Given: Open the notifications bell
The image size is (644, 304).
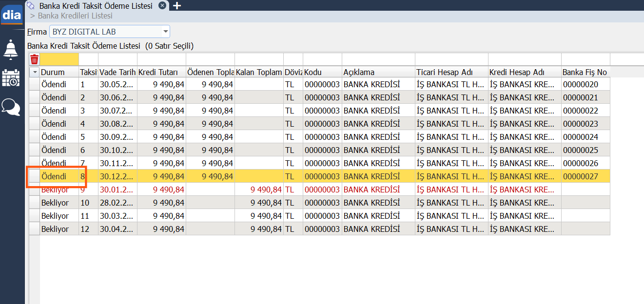Looking at the screenshot, I should (x=11, y=49).
